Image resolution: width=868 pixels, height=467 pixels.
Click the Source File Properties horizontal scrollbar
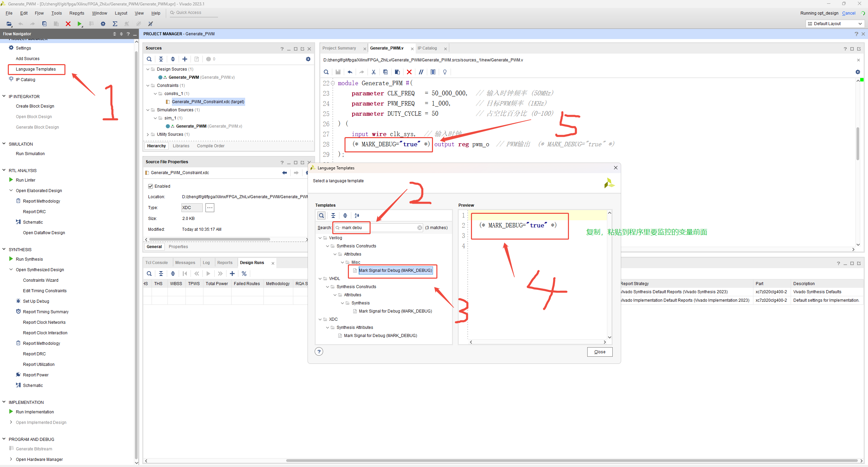tap(210, 240)
